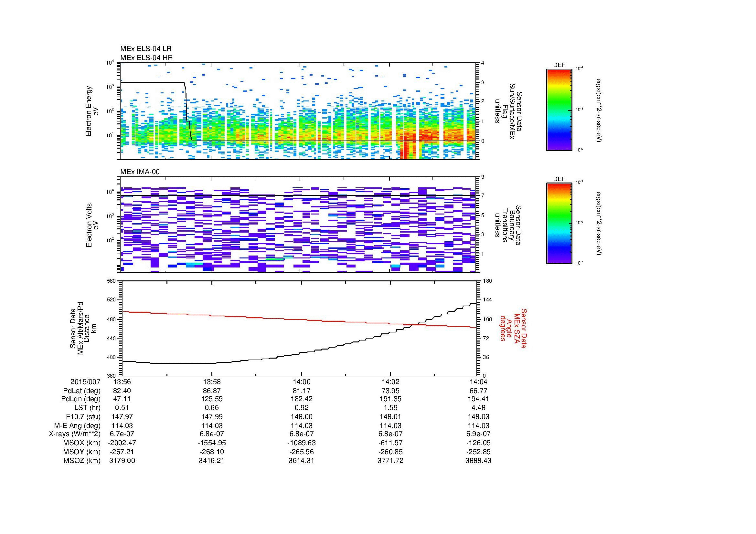Image resolution: width=756 pixels, height=534 pixels.
Task: Click the lower DEF color bar for IMA
Action: tap(559, 224)
